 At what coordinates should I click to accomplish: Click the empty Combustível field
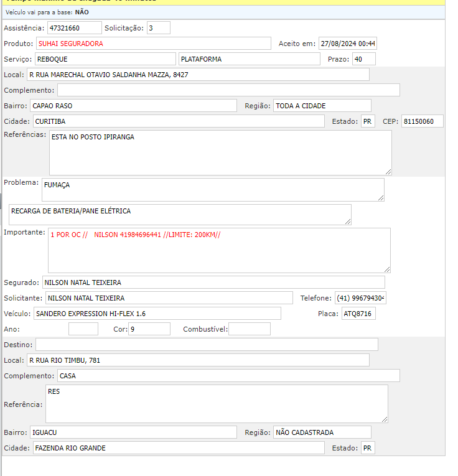point(249,329)
